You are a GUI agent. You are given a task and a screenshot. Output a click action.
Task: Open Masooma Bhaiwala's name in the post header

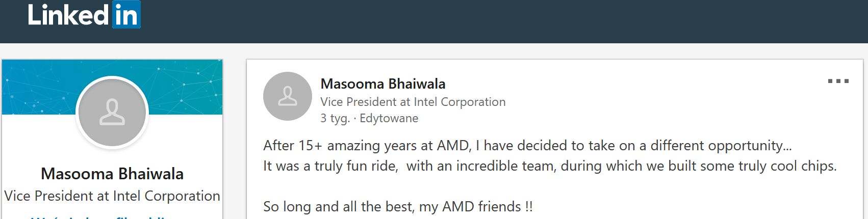point(383,84)
